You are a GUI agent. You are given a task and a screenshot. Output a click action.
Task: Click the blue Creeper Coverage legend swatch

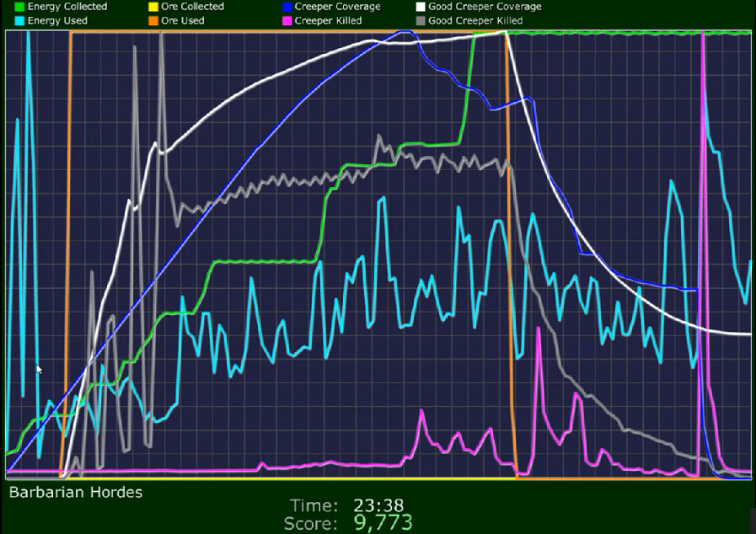287,7
